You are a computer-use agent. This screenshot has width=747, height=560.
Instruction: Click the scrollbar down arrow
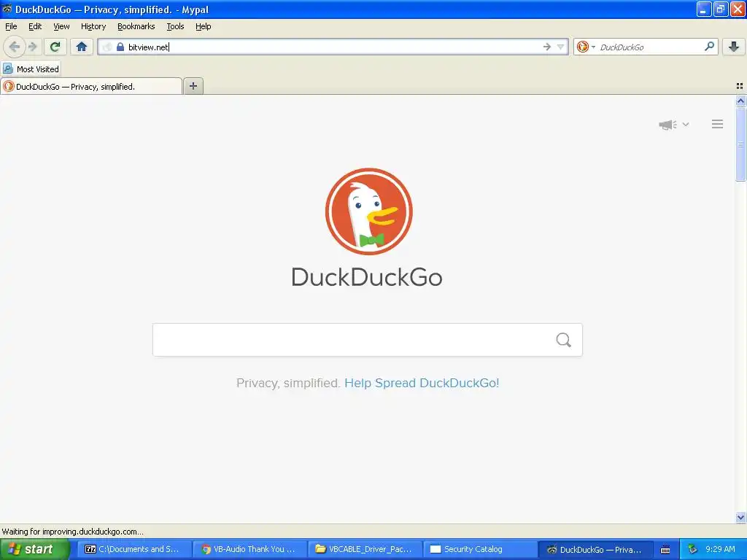[740, 517]
